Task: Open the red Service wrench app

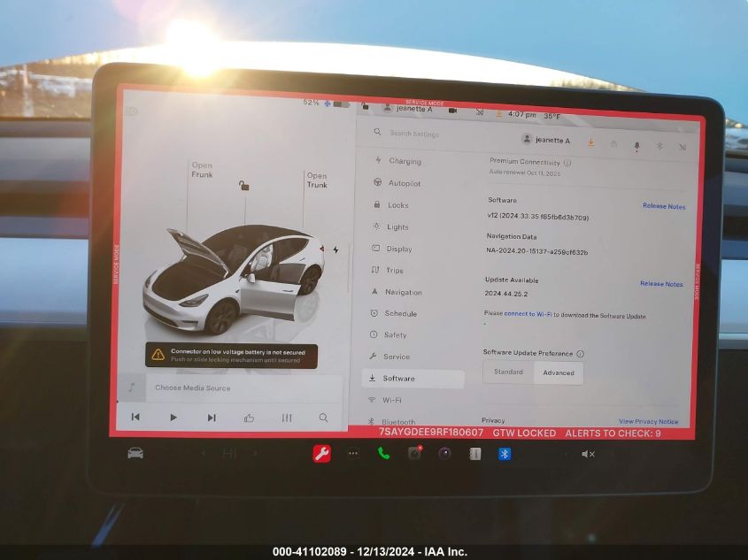Action: tap(321, 454)
